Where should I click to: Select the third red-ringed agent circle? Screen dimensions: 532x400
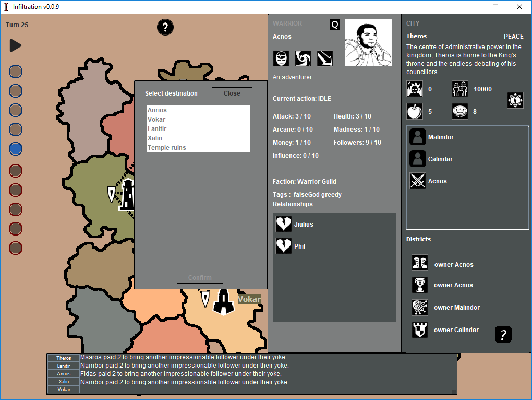(16, 209)
